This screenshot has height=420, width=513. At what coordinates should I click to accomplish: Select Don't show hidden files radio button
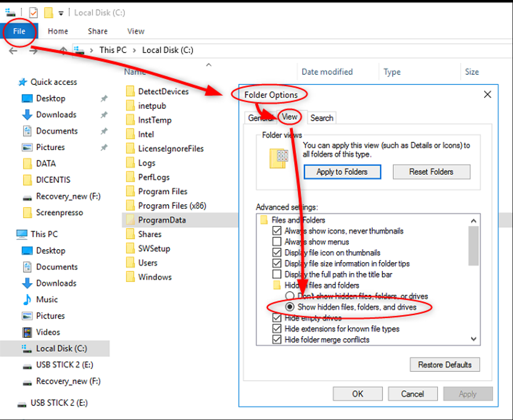[x=289, y=296]
